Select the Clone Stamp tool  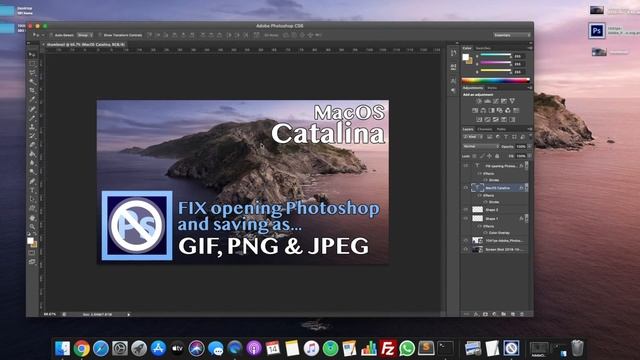point(32,127)
